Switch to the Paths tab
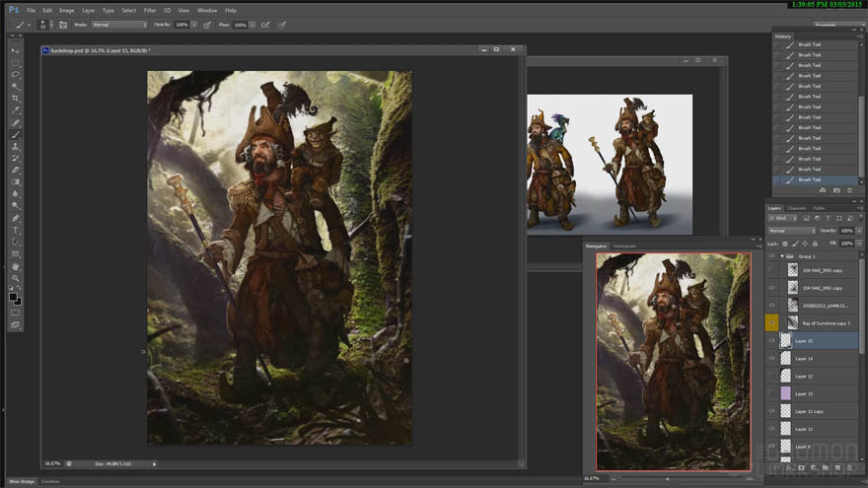 point(819,208)
